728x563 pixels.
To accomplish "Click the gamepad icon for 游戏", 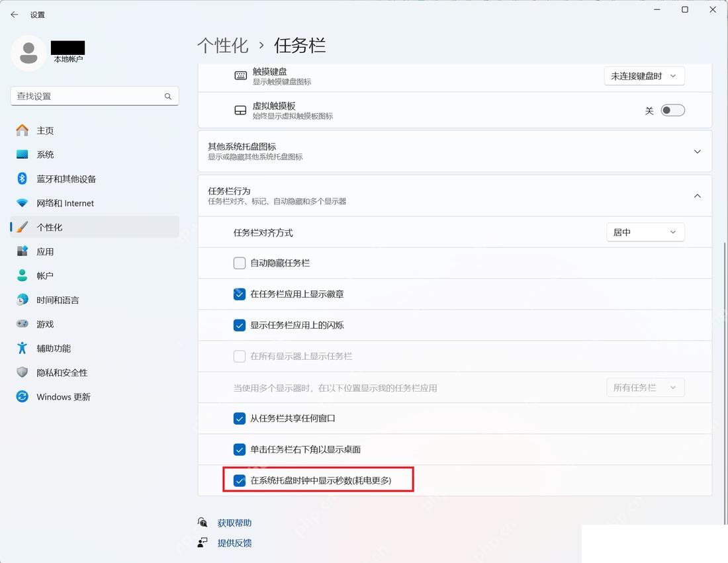I will (x=22, y=324).
